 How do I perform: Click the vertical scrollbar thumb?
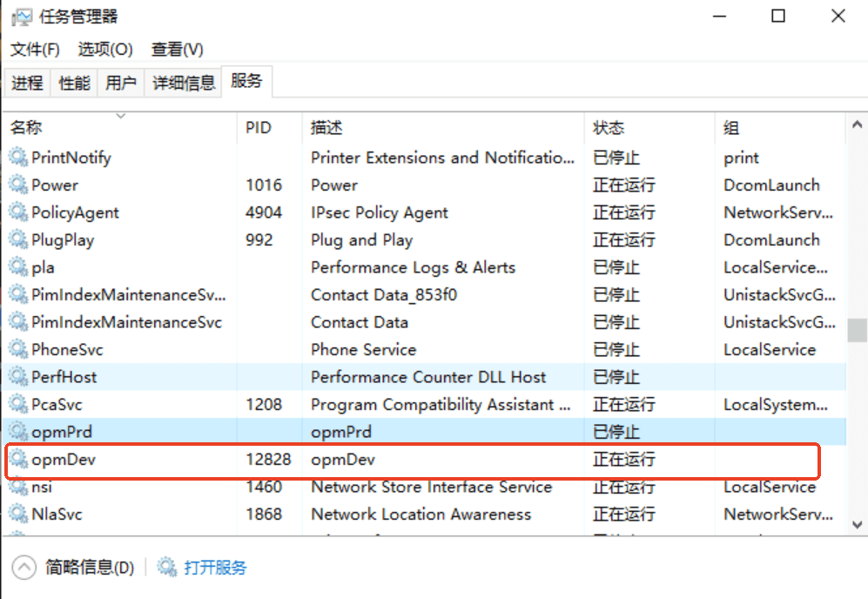click(857, 331)
